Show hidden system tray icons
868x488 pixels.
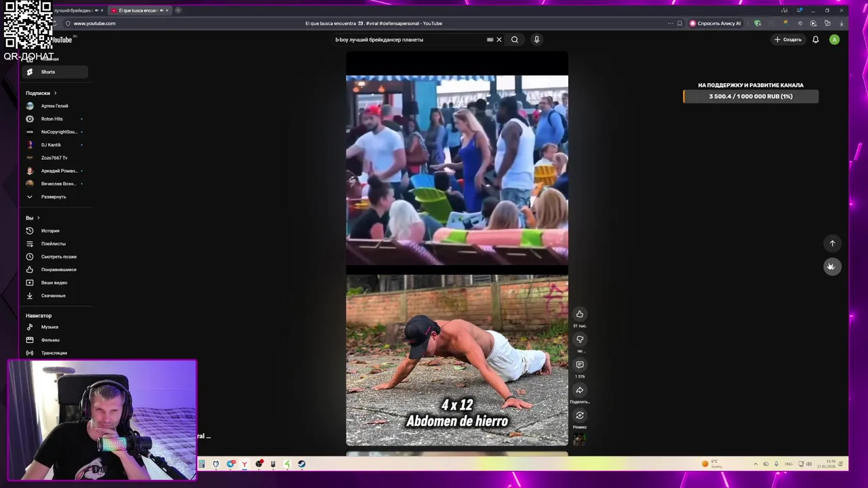point(755,464)
